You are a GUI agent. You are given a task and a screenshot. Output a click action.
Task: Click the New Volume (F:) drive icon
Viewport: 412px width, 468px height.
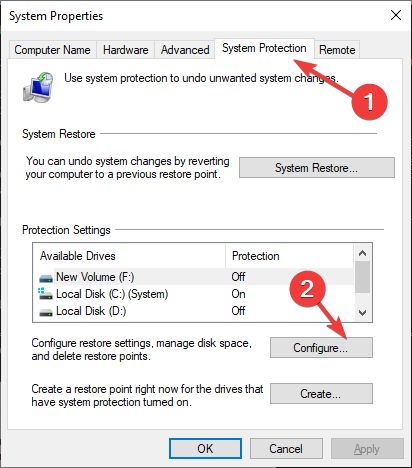[x=46, y=278]
